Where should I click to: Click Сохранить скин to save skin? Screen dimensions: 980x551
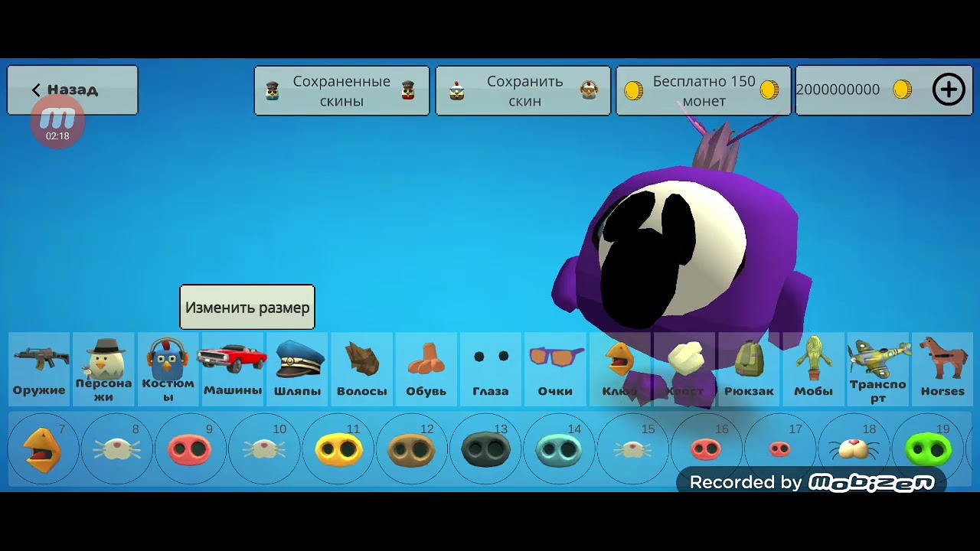(x=523, y=90)
